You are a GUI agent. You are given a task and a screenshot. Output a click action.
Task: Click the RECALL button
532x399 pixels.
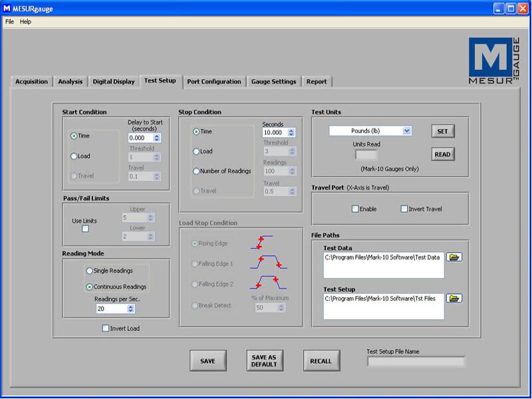point(321,361)
